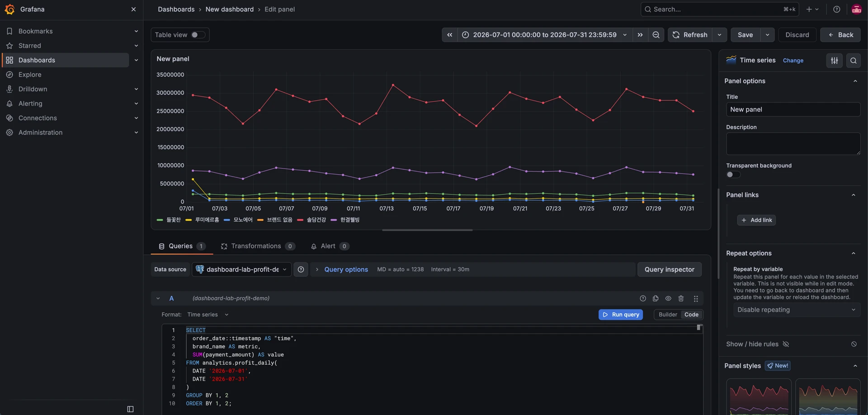This screenshot has height=415, width=868.
Task: Shift time range forwards
Action: [640, 35]
